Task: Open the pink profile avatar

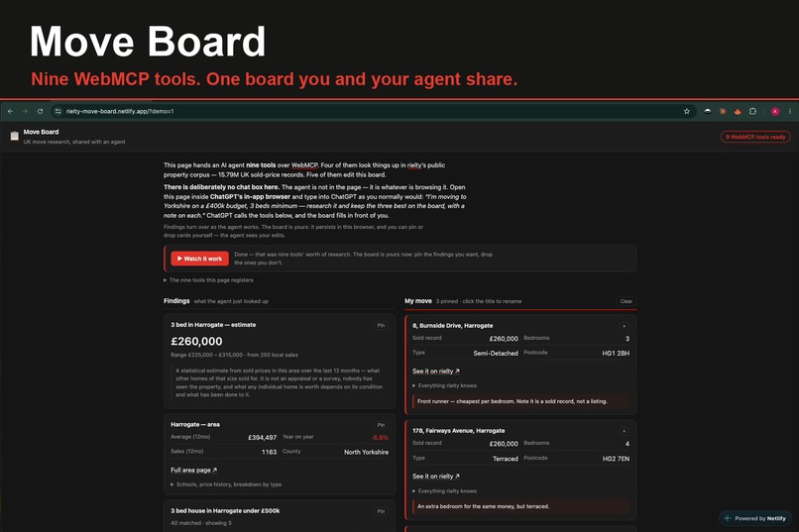Action: tap(775, 111)
